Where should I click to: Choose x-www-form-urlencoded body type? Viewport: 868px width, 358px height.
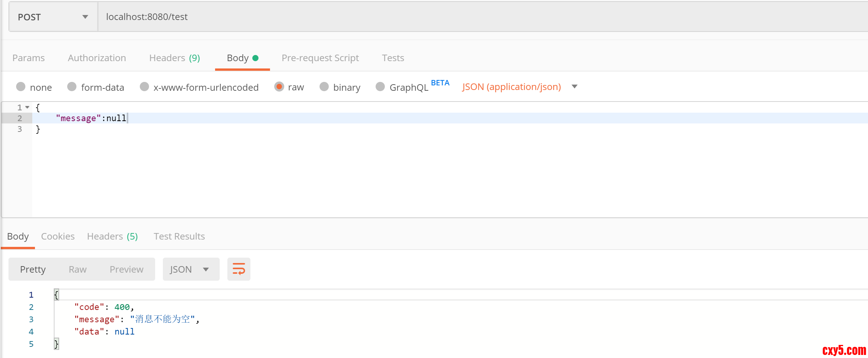click(x=144, y=87)
